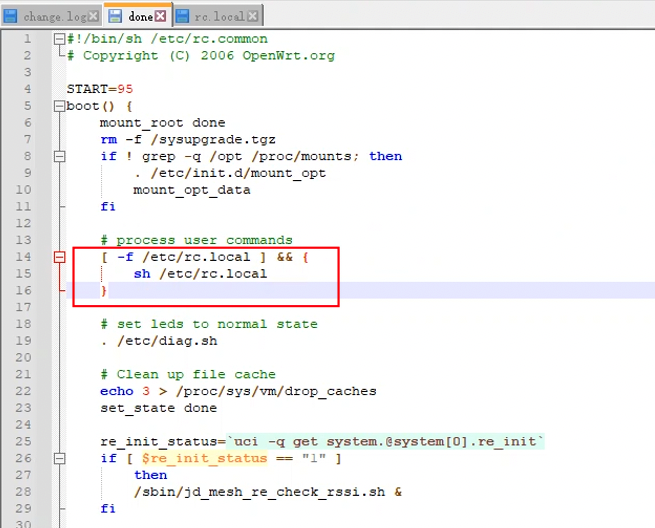Click on 'mount_root done' text

[x=162, y=123]
